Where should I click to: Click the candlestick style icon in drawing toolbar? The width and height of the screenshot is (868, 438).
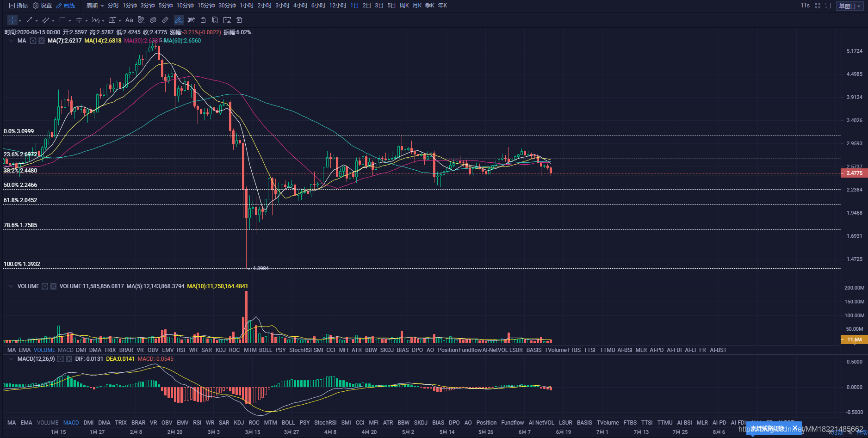(x=191, y=20)
